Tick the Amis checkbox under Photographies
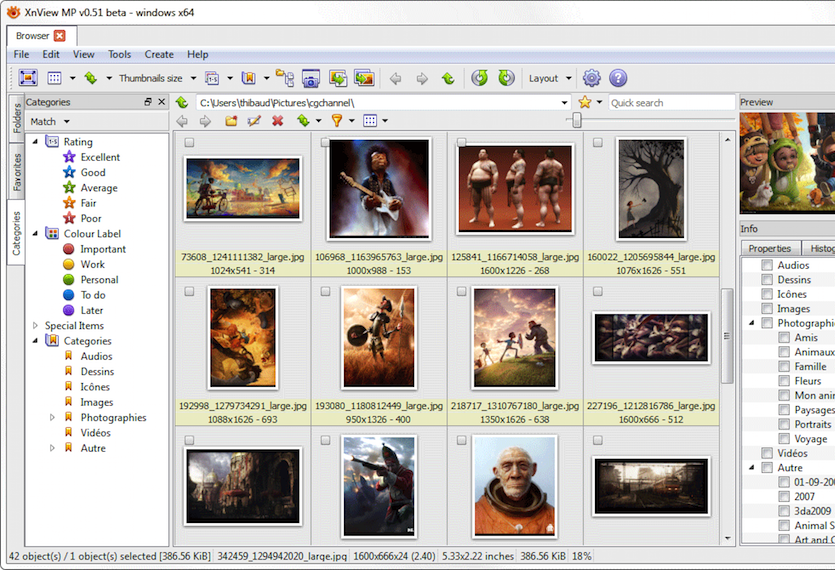 pyautogui.click(x=784, y=337)
